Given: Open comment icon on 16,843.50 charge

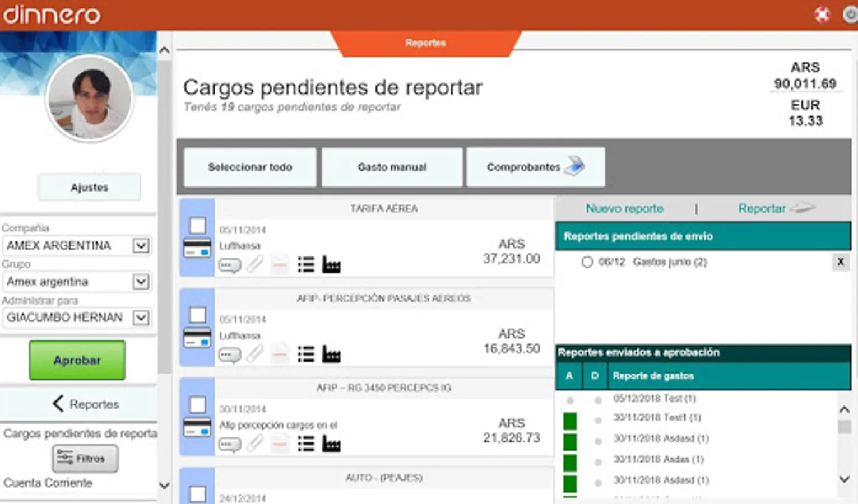Looking at the screenshot, I should (230, 355).
